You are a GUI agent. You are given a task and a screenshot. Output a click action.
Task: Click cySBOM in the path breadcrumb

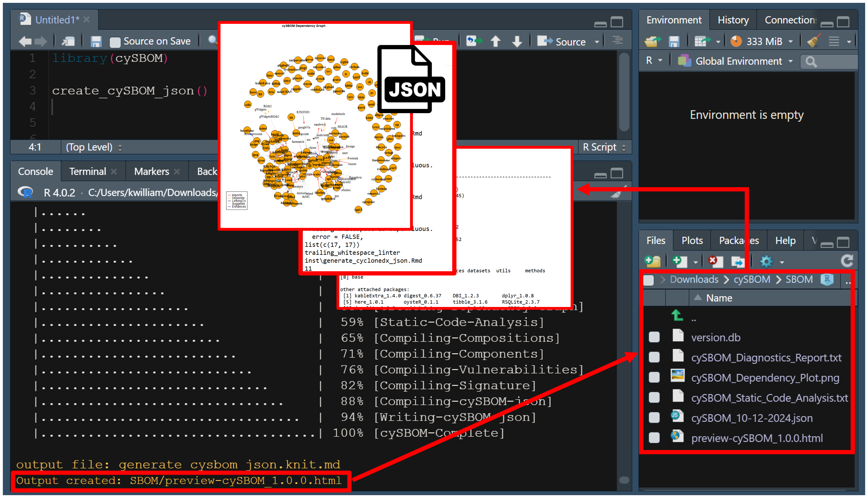752,279
